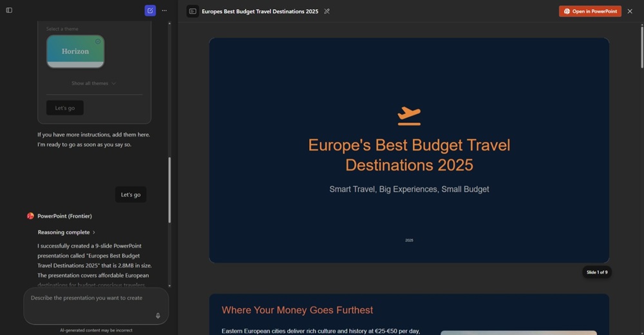Click the airplane icon on title slide
Screen dimensions: 644x335
pyautogui.click(x=409, y=116)
